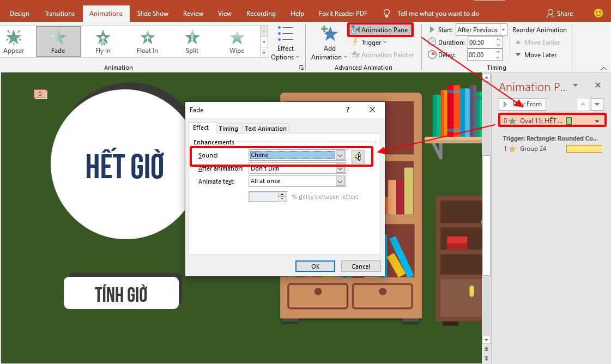Click inside the Delay input field
Image resolution: width=611 pixels, height=364 pixels.
[x=480, y=54]
